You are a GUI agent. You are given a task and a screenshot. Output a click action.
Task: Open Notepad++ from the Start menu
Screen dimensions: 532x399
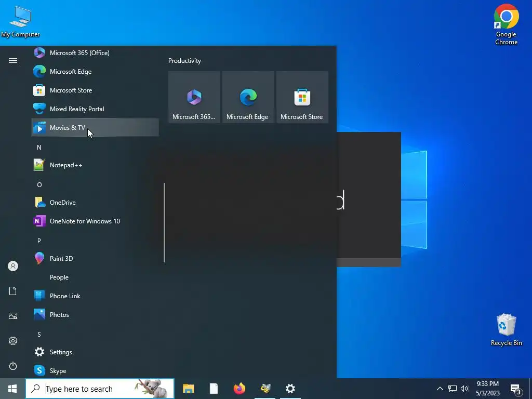(x=95, y=165)
